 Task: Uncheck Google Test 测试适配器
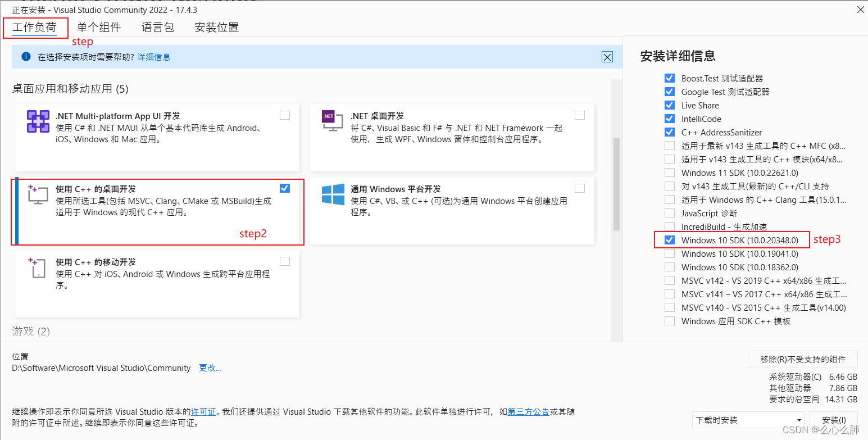pyautogui.click(x=669, y=92)
